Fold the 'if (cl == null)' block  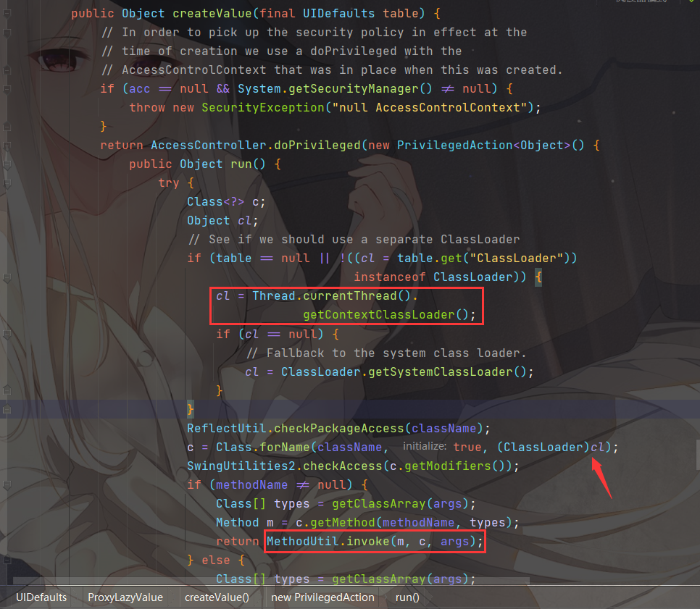[x=7, y=334]
